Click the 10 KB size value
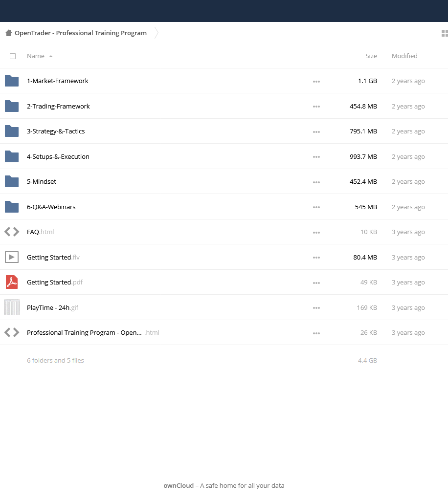The height and width of the screenshot is (500, 448). click(x=369, y=232)
